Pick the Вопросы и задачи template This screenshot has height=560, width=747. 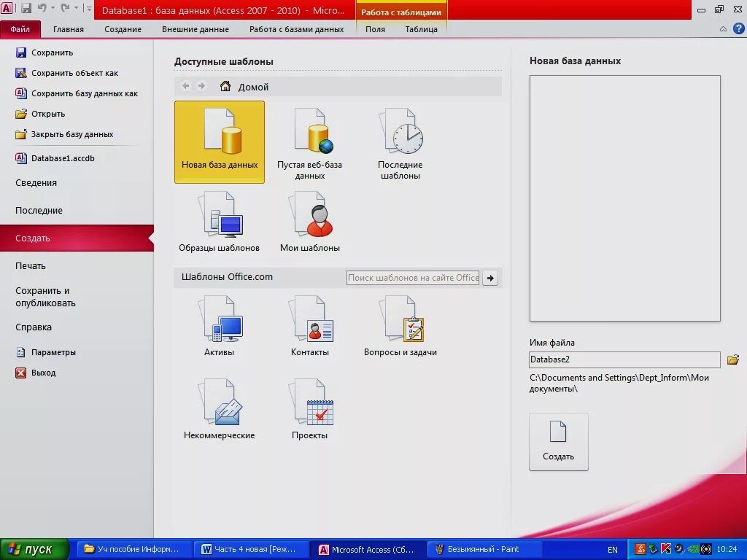[x=400, y=326]
